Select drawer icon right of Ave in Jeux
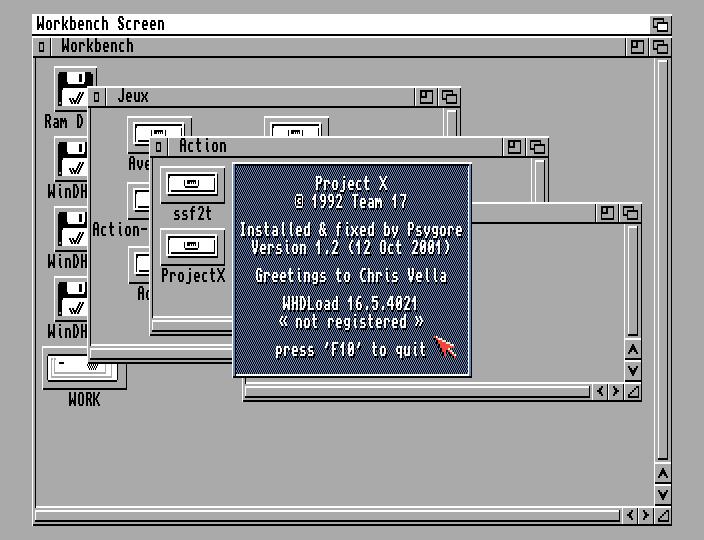Screen dimensions: 704x540 point(296,127)
